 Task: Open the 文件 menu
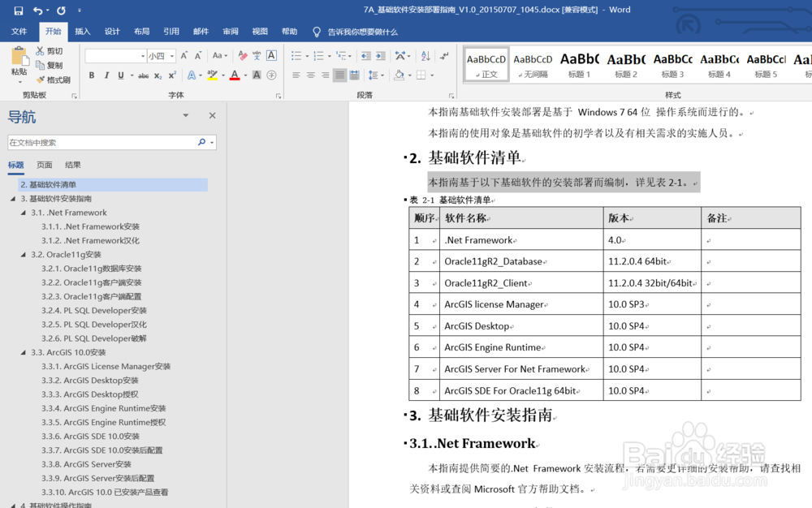pos(19,32)
